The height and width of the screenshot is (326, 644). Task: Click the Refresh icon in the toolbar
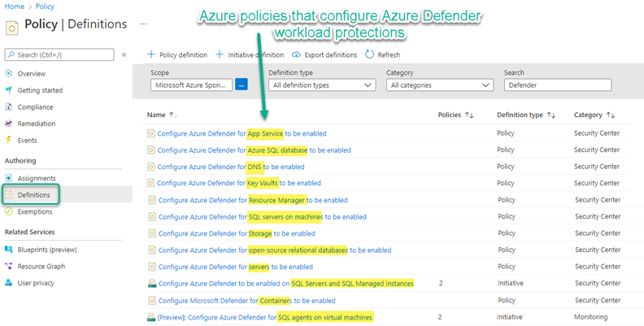click(x=369, y=54)
